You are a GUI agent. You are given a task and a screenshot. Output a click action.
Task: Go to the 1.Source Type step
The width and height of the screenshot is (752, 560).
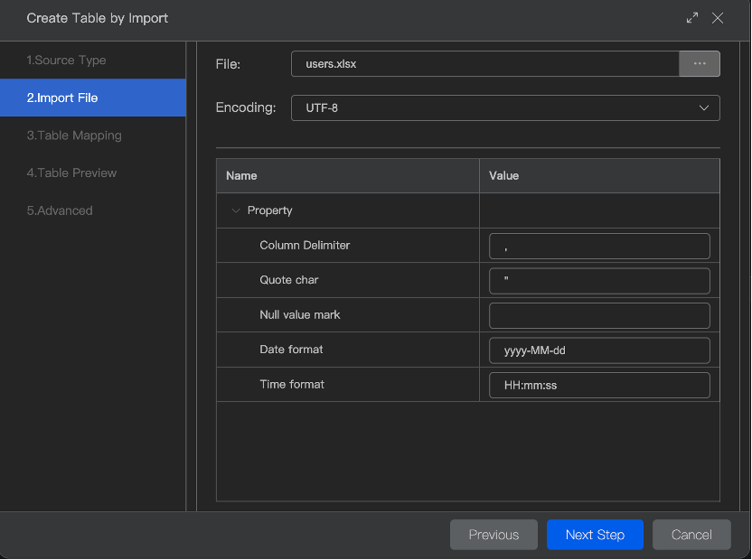[x=67, y=61]
